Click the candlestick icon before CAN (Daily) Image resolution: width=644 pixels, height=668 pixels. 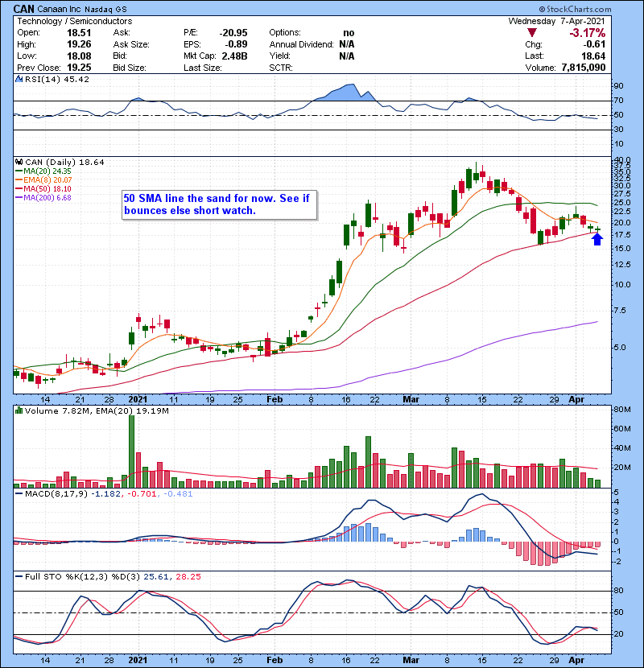coord(19,163)
